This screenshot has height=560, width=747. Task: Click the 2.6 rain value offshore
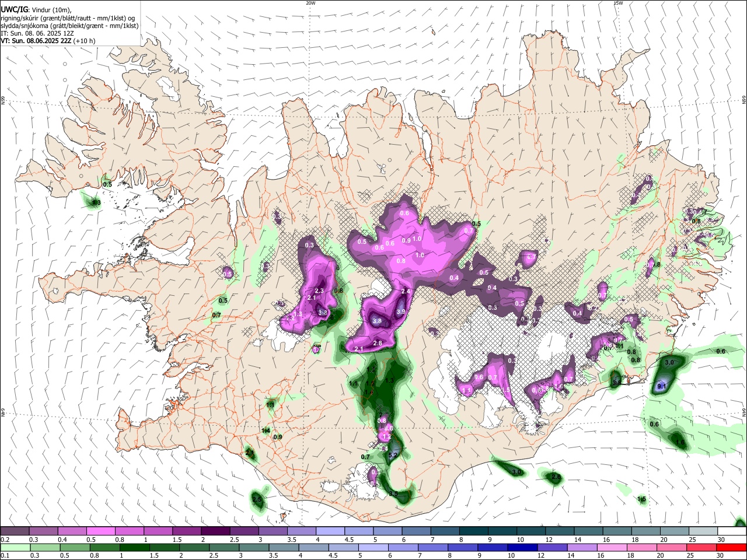tap(556, 477)
